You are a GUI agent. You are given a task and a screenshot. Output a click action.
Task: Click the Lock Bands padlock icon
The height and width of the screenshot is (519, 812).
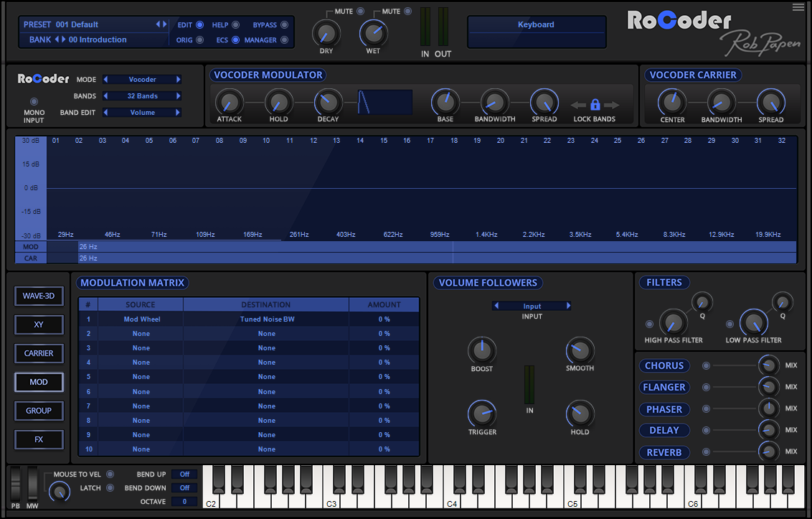(x=595, y=103)
